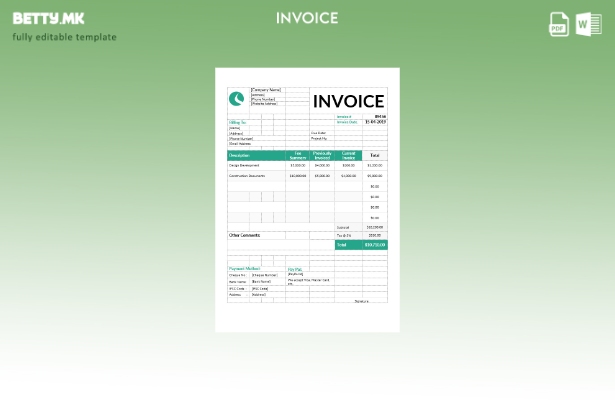The image size is (615, 400).
Task: Click the Other Comments section label
Action: pyautogui.click(x=244, y=236)
